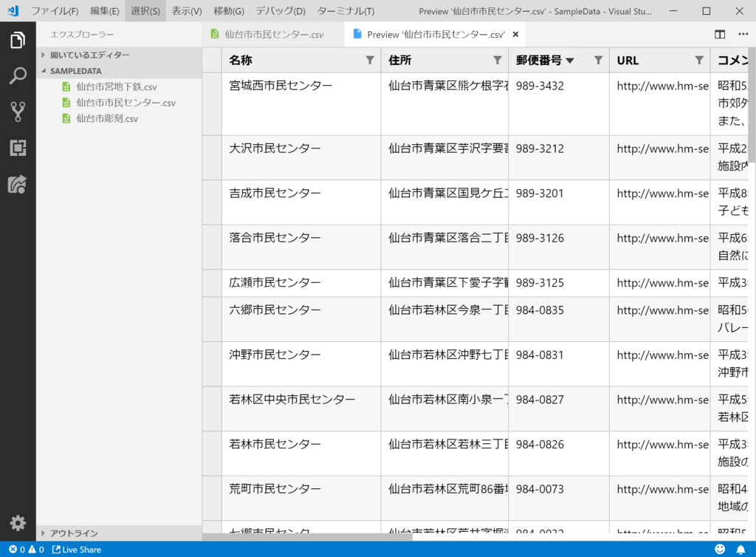The width and height of the screenshot is (756, 557).
Task: Open the Source Control view
Action: pyautogui.click(x=18, y=112)
